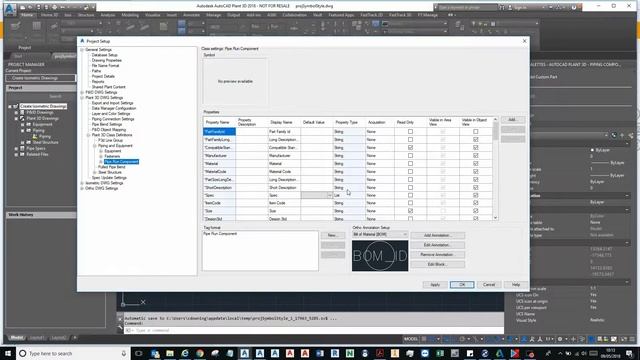Click the Pipe Specs folder icon
Image resolution: width=640 pixels, height=360 pixels.
(22, 149)
